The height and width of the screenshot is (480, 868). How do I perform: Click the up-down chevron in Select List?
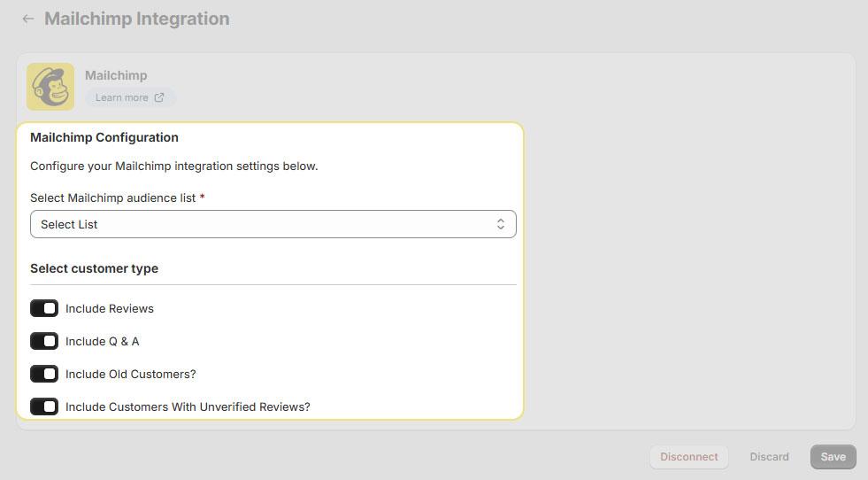coord(501,224)
